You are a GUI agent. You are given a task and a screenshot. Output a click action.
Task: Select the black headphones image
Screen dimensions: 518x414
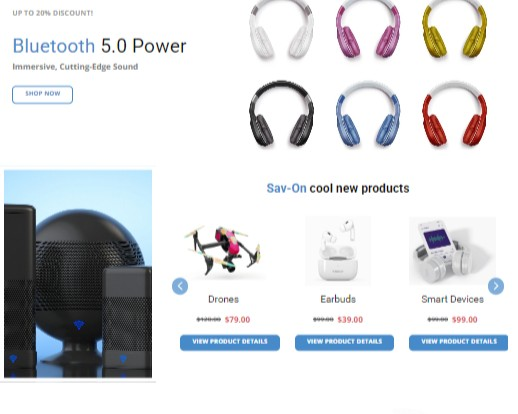281,114
